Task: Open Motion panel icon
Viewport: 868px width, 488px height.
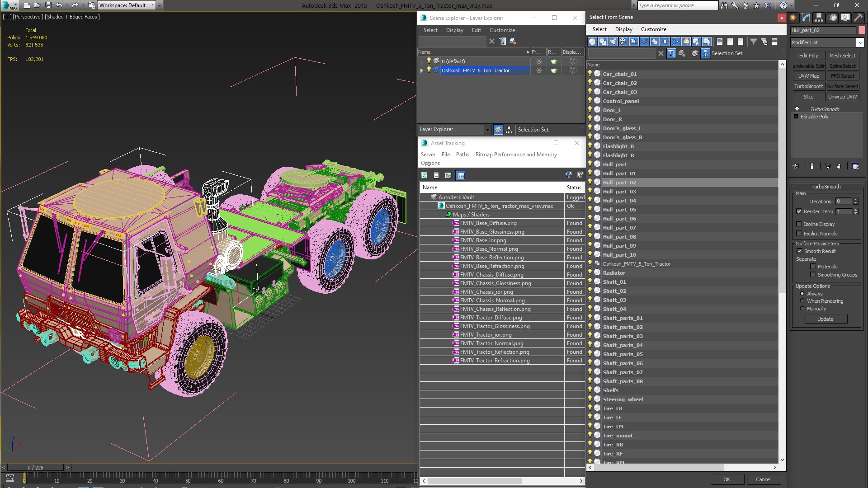Action: point(832,18)
